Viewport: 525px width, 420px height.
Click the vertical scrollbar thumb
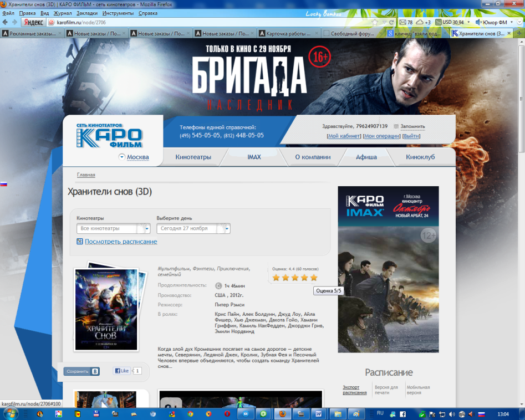(521, 99)
